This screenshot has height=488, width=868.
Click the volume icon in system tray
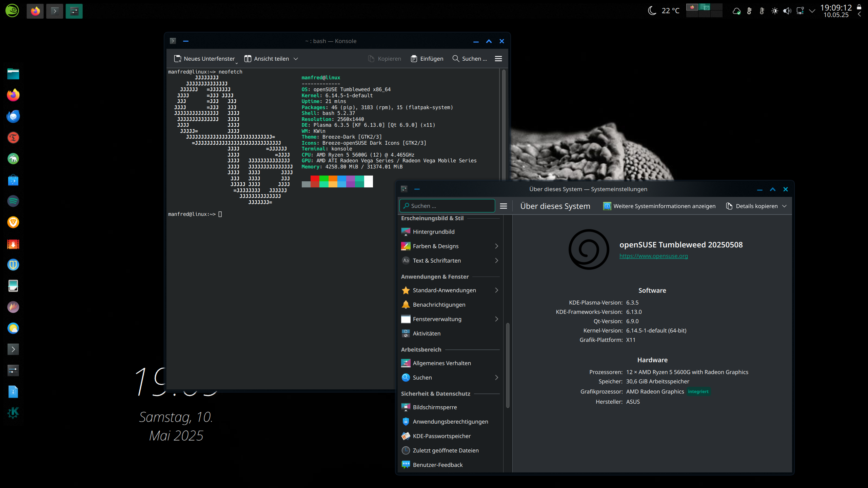point(787,11)
